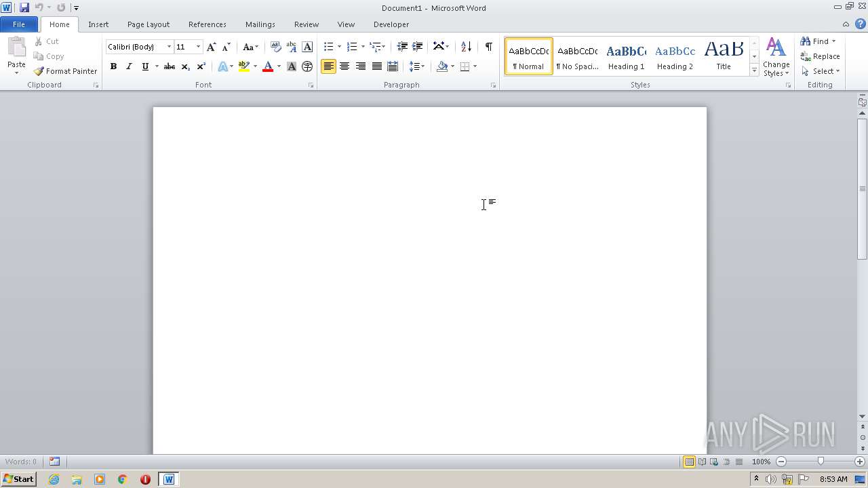Click the Windows Start button
Image resolution: width=868 pixels, height=488 pixels.
(x=18, y=479)
